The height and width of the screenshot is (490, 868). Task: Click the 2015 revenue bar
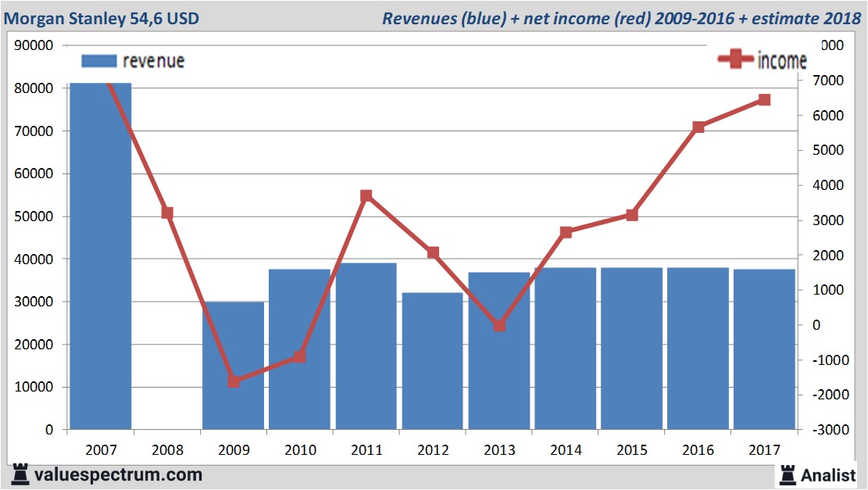(x=631, y=349)
